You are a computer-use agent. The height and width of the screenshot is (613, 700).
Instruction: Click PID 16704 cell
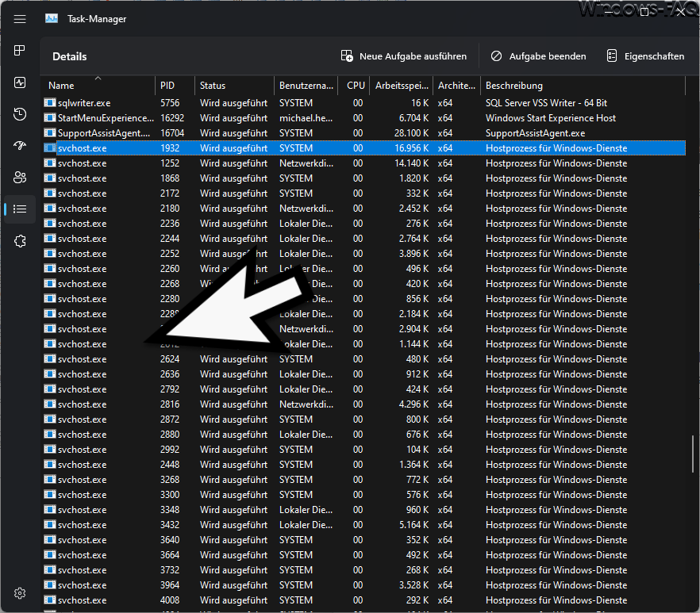tap(172, 133)
